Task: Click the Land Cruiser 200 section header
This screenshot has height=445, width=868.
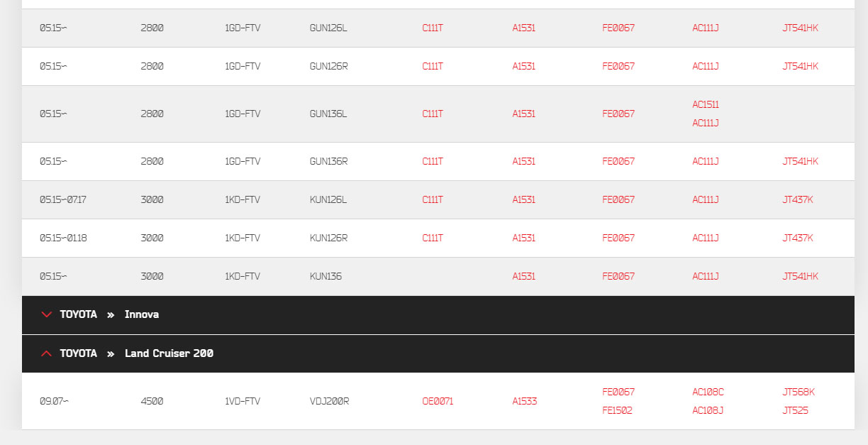Action: 438,353
